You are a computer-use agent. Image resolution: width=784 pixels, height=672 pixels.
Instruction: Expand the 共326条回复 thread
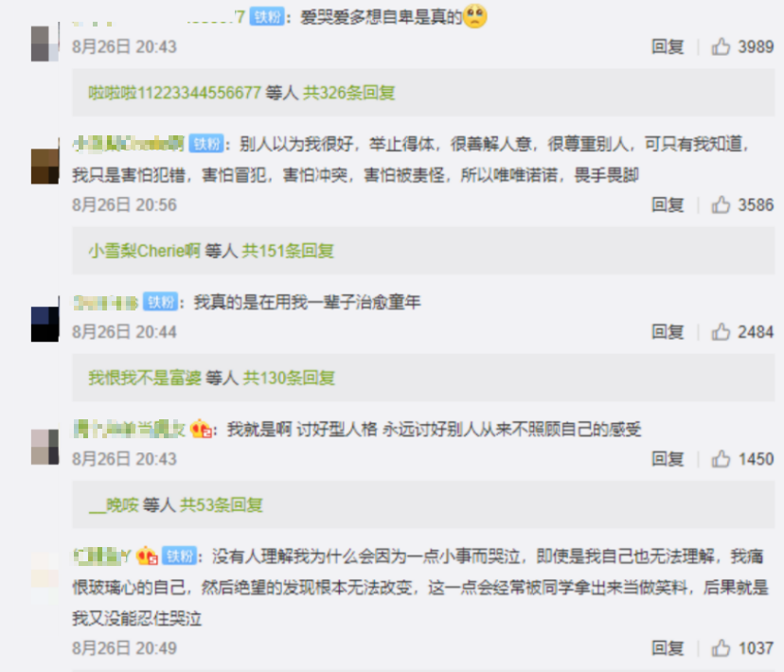pos(349,93)
